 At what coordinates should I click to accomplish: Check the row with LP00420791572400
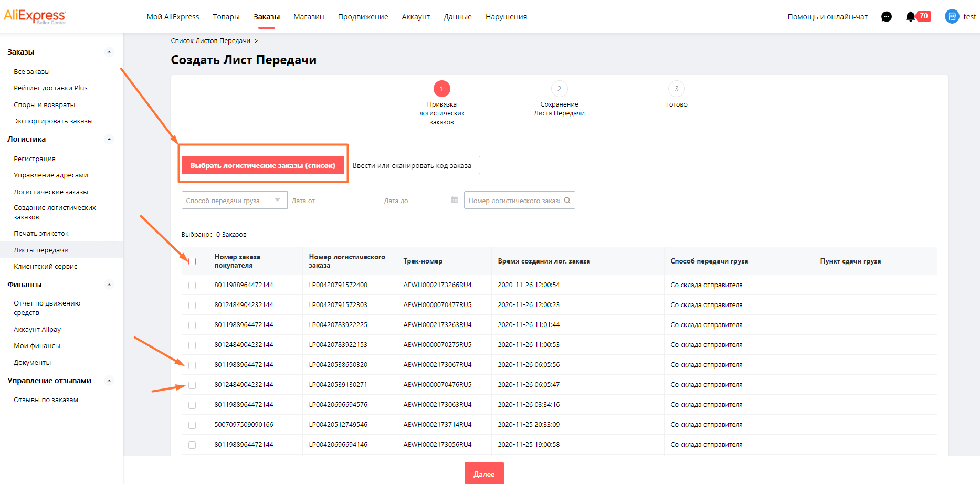point(192,286)
